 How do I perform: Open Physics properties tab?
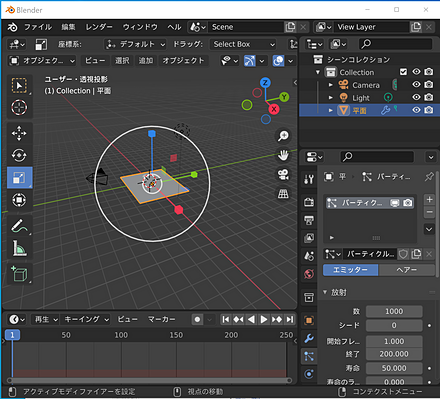click(309, 374)
